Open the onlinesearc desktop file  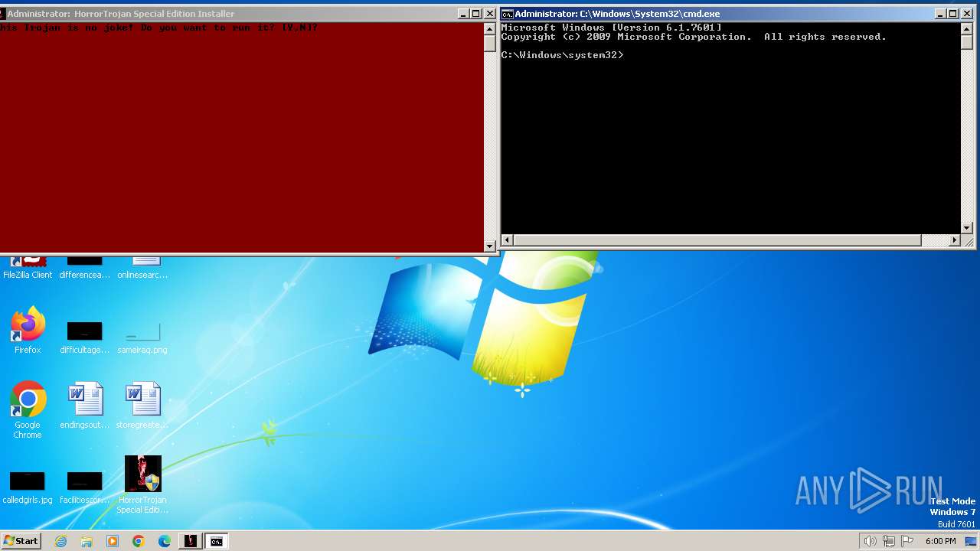(142, 267)
